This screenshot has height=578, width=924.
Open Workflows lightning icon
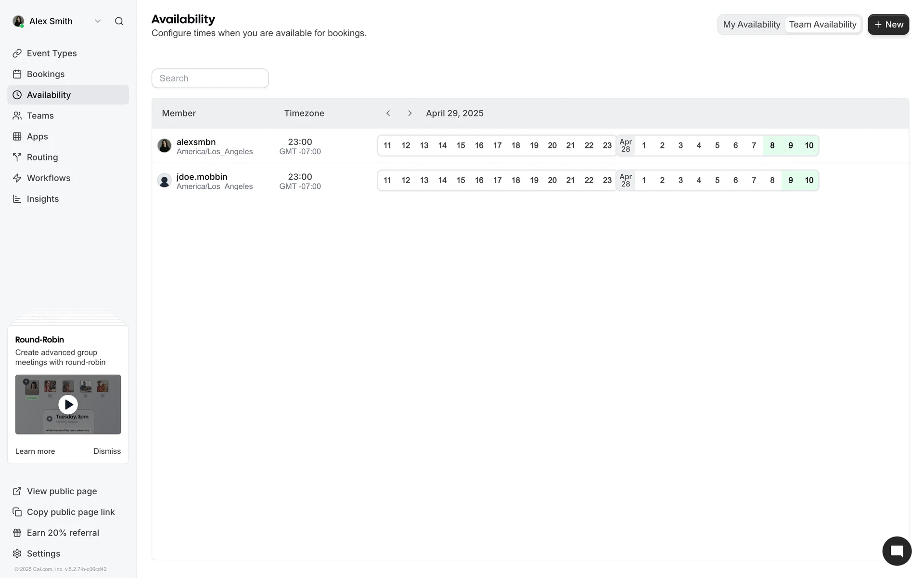pos(17,178)
